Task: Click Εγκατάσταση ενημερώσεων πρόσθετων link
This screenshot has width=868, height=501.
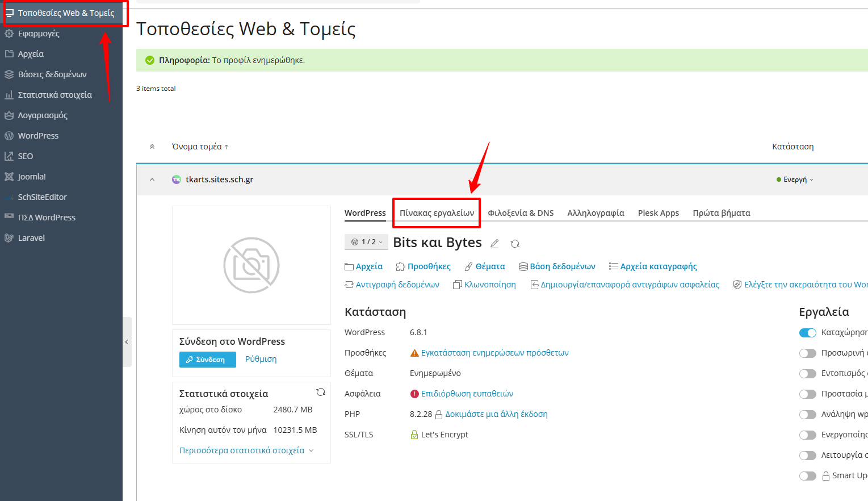Action: coord(495,353)
